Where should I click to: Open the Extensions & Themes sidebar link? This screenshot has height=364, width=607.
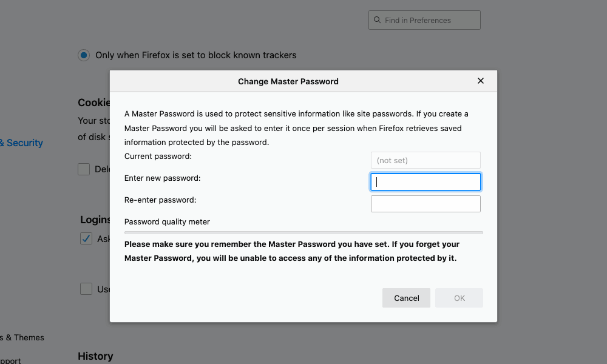(22, 337)
